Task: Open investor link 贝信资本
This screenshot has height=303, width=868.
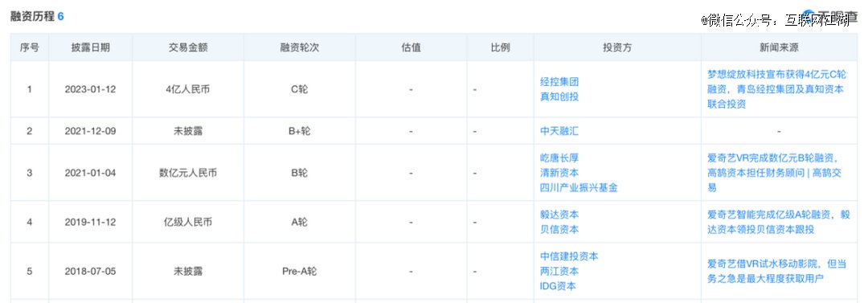Action: [x=559, y=229]
